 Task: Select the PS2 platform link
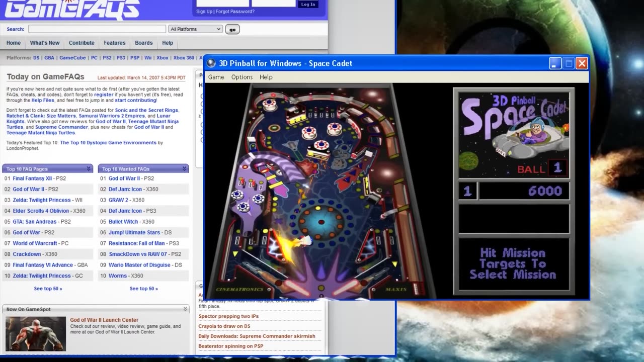(x=107, y=58)
